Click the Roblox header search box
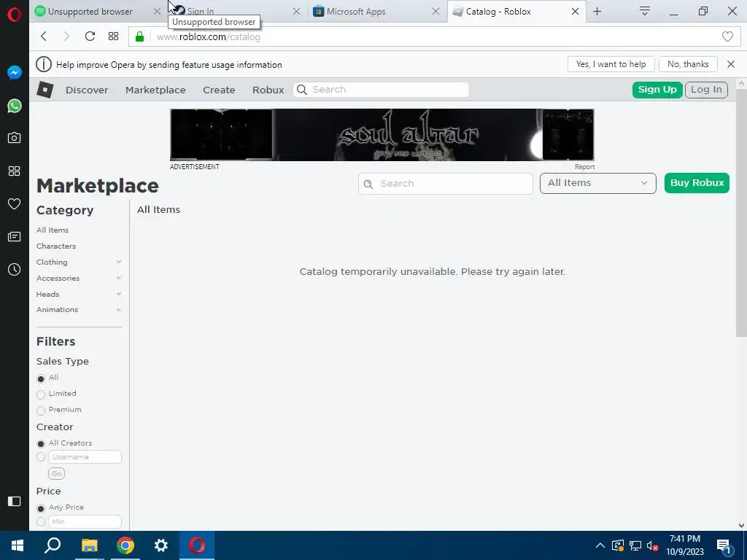The height and width of the screenshot is (560, 747). [x=381, y=90]
